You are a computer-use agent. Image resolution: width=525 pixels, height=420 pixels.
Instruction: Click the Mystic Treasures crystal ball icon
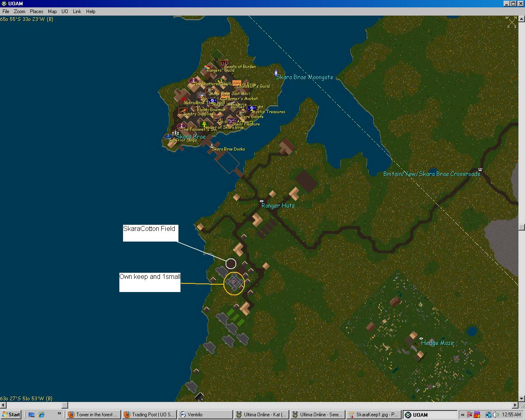251,109
